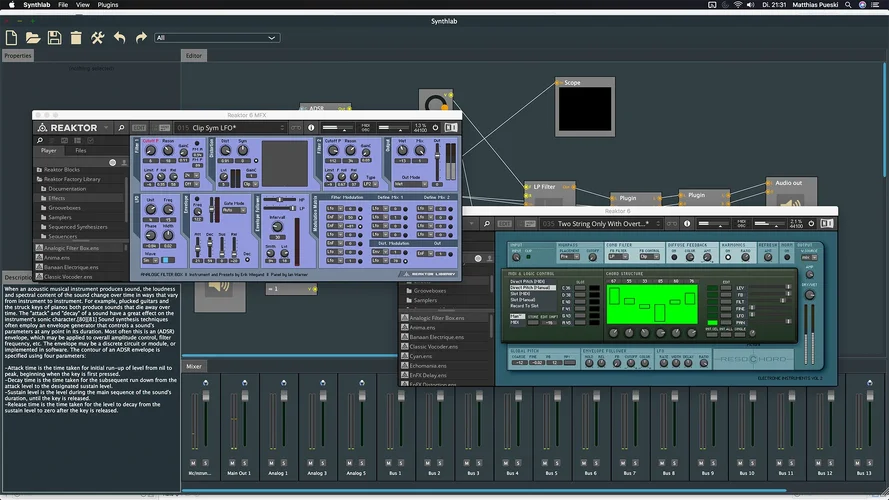This screenshot has width=889, height=500.
Task: Create a new Synthlab document
Action: [11, 38]
